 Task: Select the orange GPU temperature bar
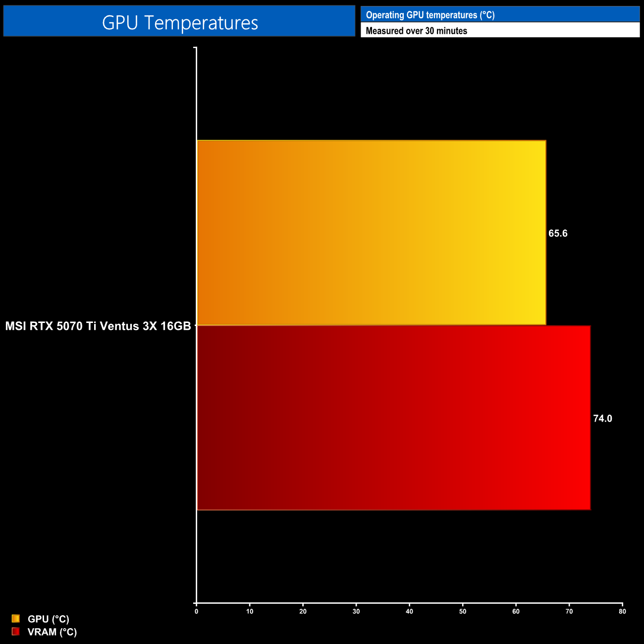coord(372,233)
